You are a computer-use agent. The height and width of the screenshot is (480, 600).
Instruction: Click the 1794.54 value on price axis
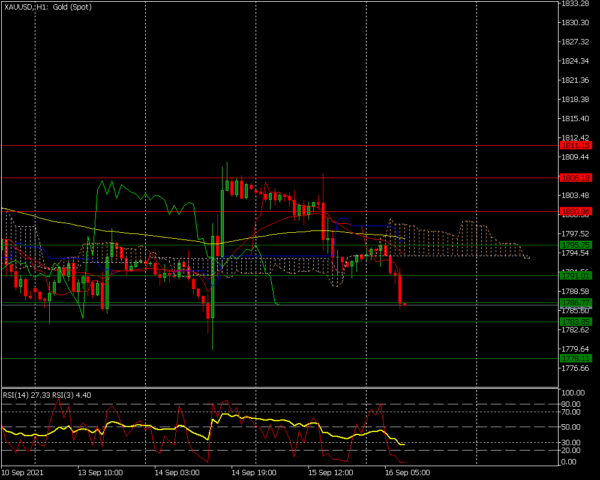[x=575, y=253]
